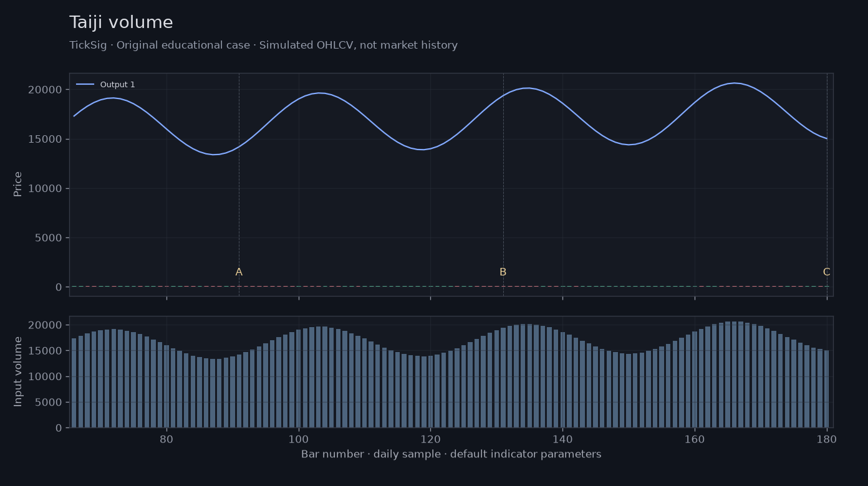This screenshot has width=868, height=486.
Task: Click price axis tick 0
Action: point(59,287)
